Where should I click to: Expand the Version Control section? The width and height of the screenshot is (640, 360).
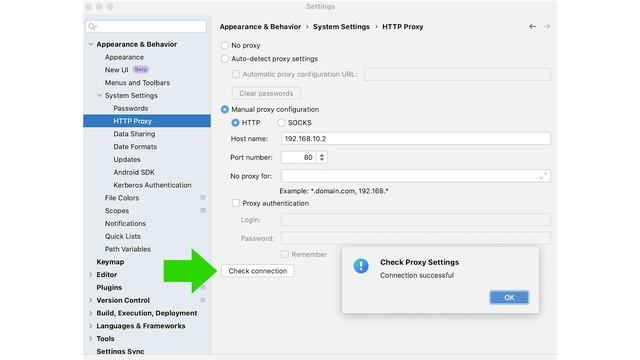coord(91,300)
